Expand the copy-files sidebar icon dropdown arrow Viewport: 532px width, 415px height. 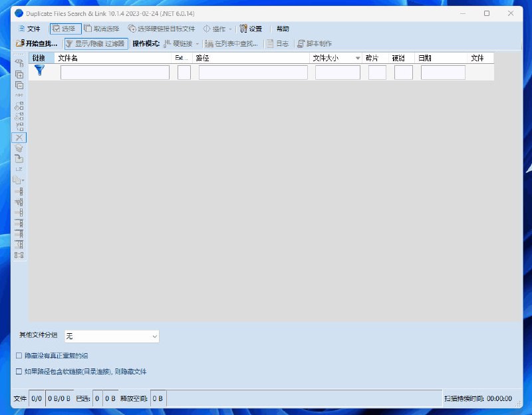[x=25, y=180]
